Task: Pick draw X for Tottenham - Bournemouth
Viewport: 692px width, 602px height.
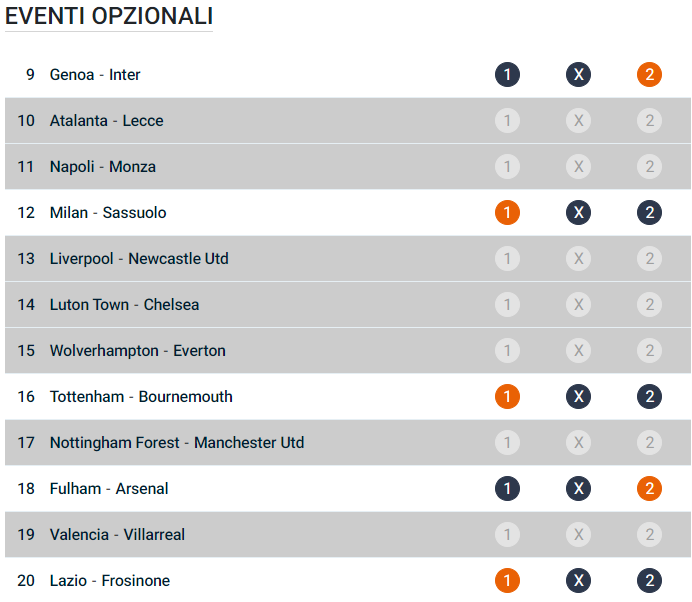Action: 578,397
